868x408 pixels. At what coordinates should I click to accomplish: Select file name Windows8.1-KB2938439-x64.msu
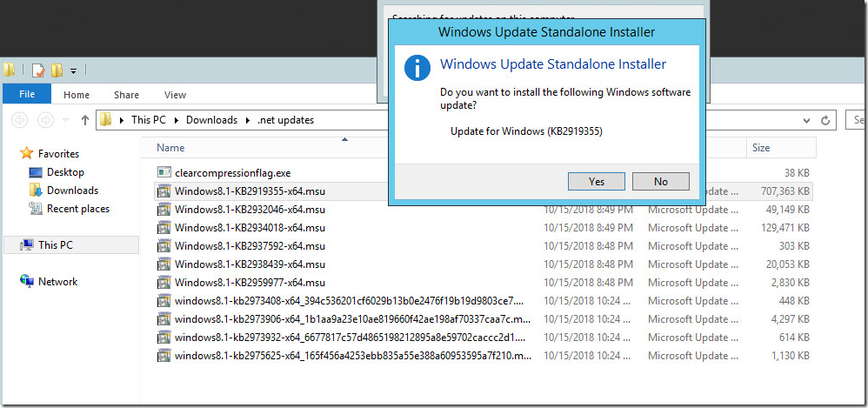[250, 264]
